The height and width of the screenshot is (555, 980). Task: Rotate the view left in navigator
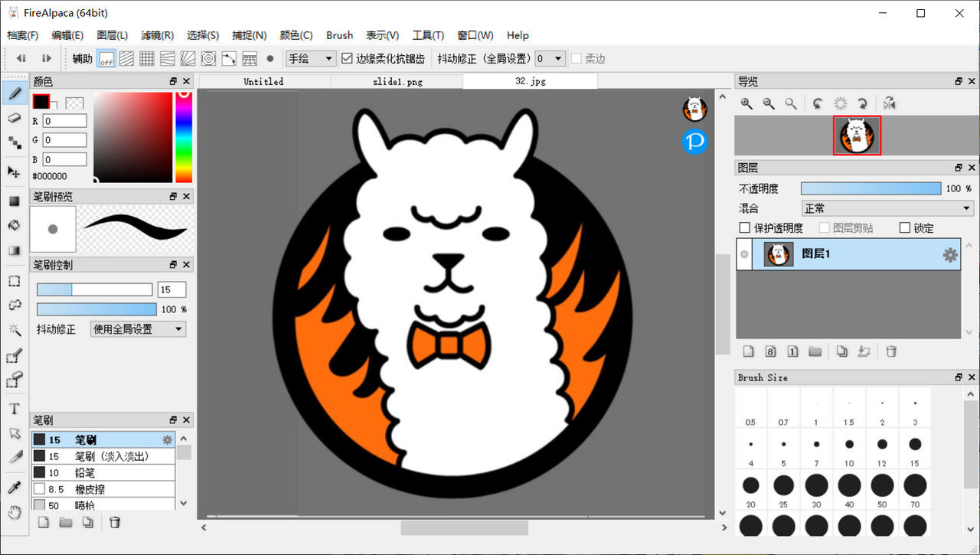pos(818,103)
